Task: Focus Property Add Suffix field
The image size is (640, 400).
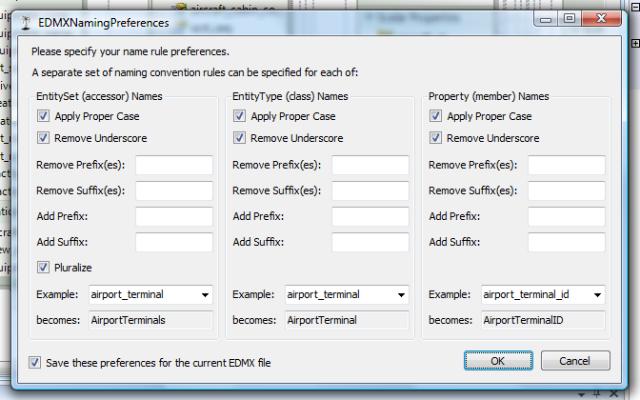Action: pos(567,242)
